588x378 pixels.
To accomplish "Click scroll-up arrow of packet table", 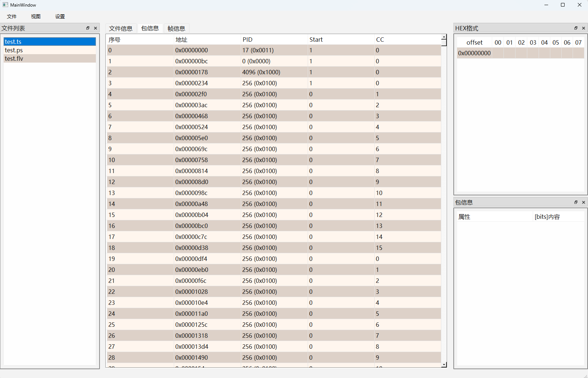I will click(x=444, y=37).
